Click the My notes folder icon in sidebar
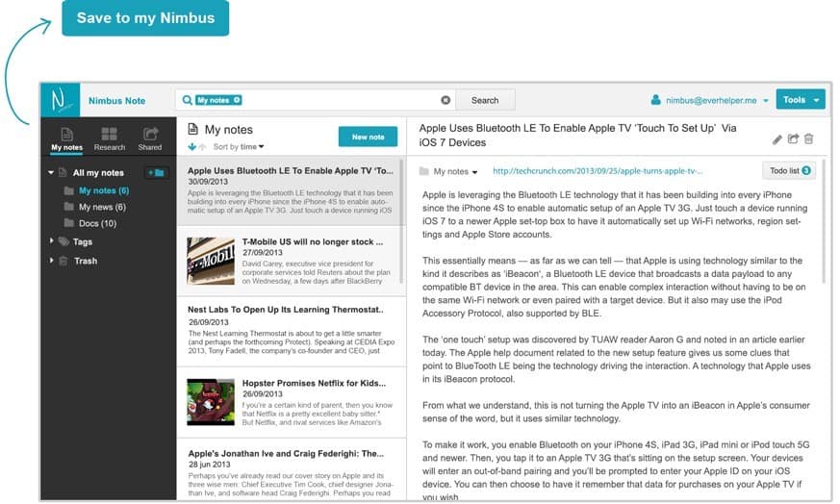 [68, 190]
